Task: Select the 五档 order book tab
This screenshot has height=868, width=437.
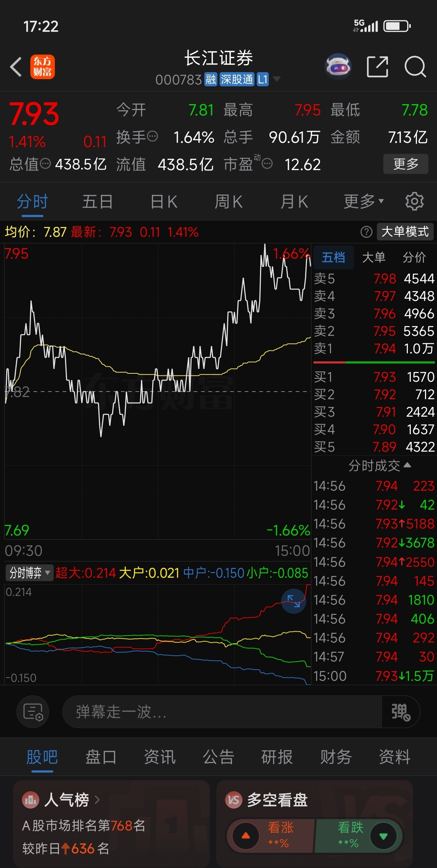Action: point(334,257)
